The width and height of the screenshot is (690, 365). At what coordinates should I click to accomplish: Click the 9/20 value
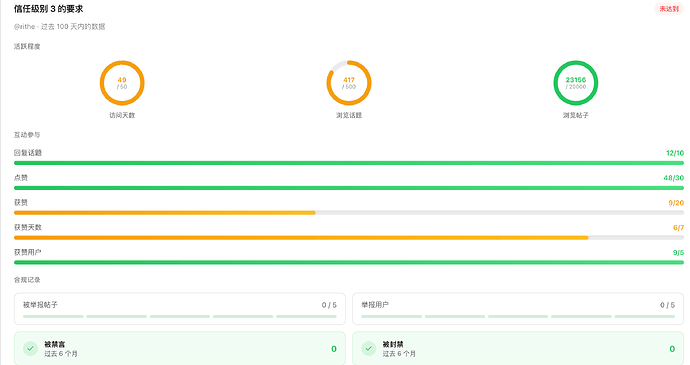676,203
